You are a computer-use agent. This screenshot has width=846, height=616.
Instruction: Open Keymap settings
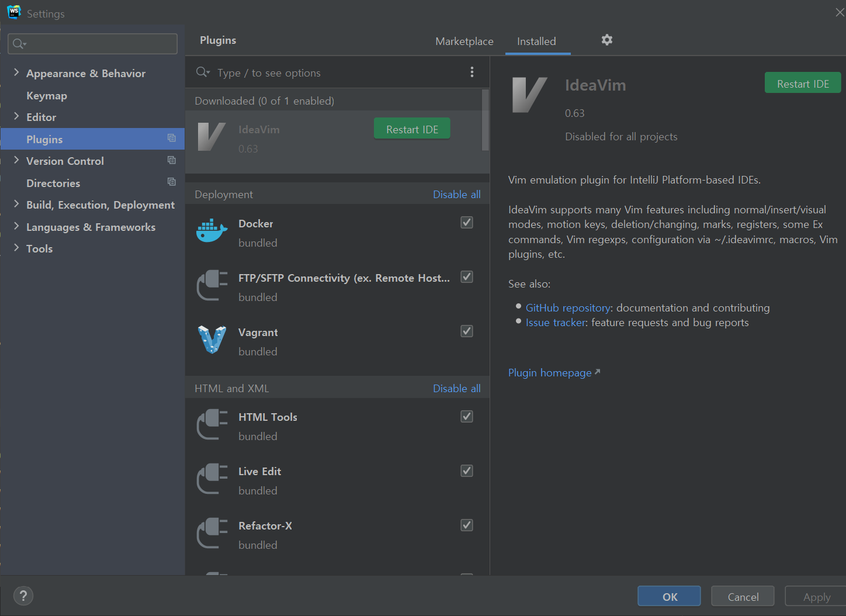point(47,95)
